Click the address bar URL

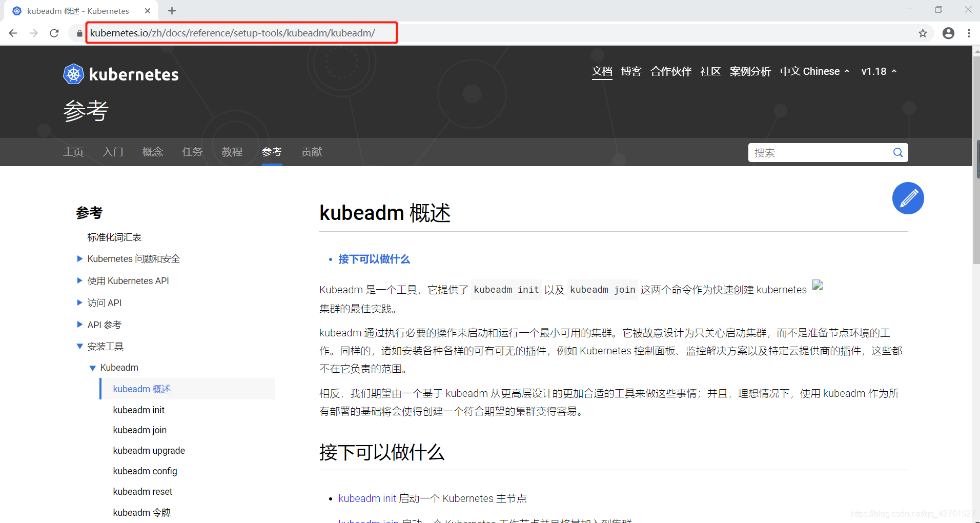pos(233,33)
